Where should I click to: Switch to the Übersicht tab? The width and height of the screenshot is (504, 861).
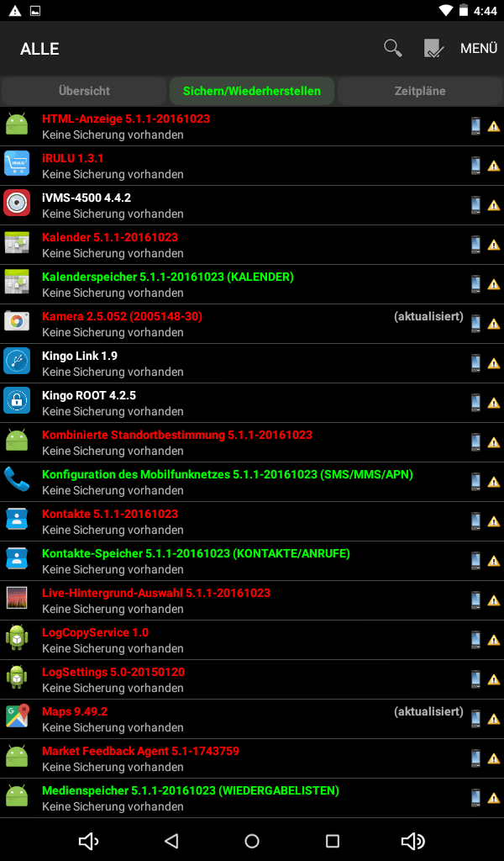(84, 91)
